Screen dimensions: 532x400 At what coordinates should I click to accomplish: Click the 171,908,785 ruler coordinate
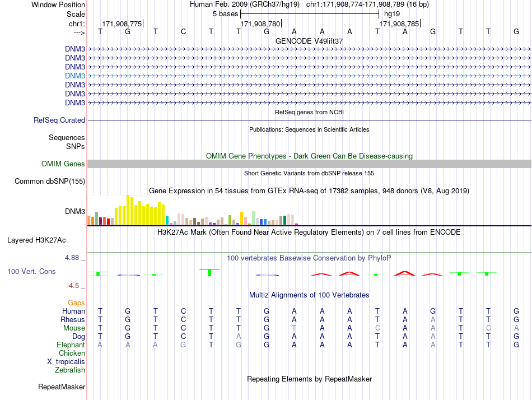(399, 24)
